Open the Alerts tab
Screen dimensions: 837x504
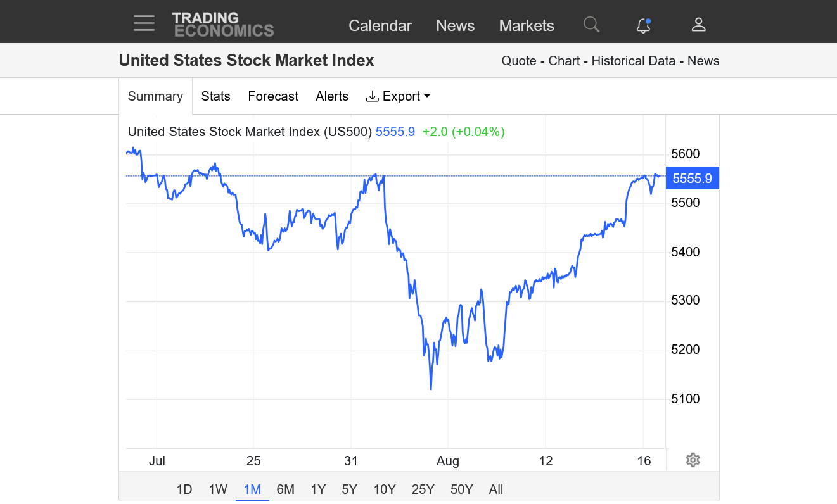point(332,96)
